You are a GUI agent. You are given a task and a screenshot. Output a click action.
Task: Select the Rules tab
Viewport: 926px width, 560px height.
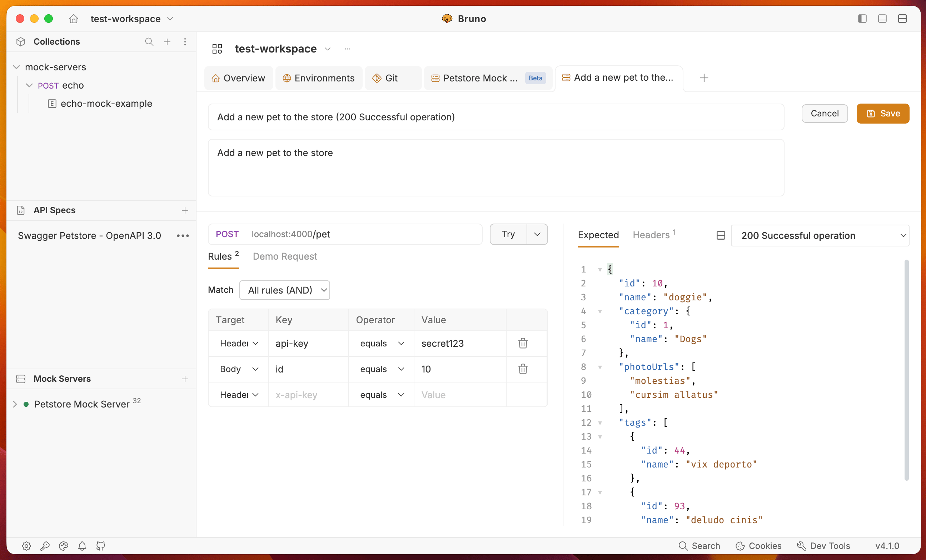(x=223, y=256)
